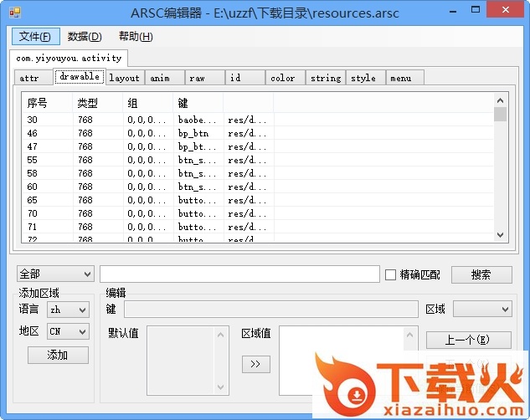
Task: Switch to the anim tab
Action: pyautogui.click(x=165, y=78)
